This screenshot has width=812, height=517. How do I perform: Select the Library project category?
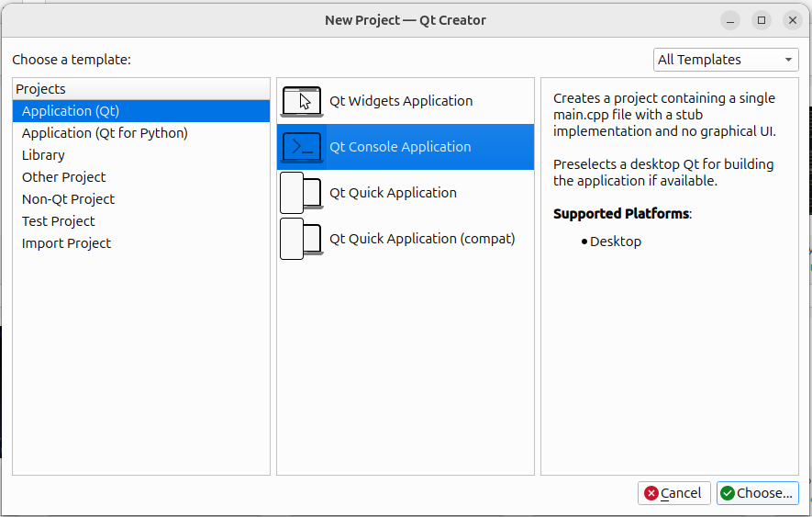click(43, 155)
